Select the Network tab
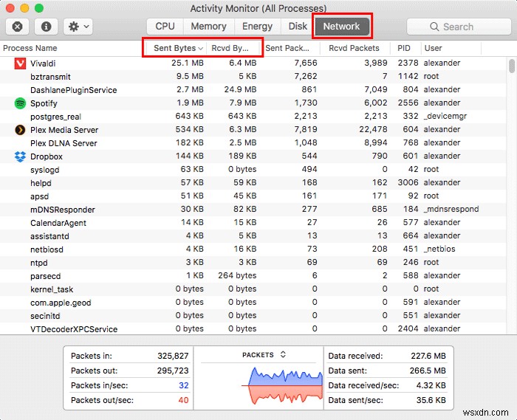 click(x=341, y=27)
